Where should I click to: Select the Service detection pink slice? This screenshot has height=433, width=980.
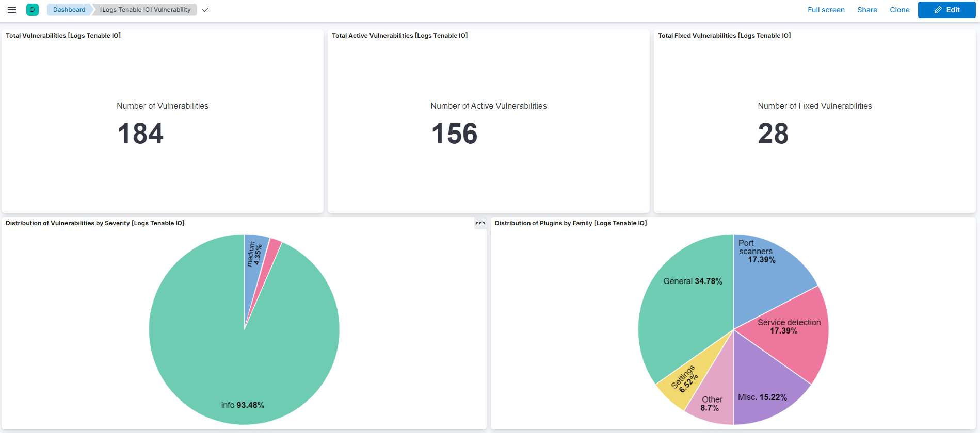(790, 340)
